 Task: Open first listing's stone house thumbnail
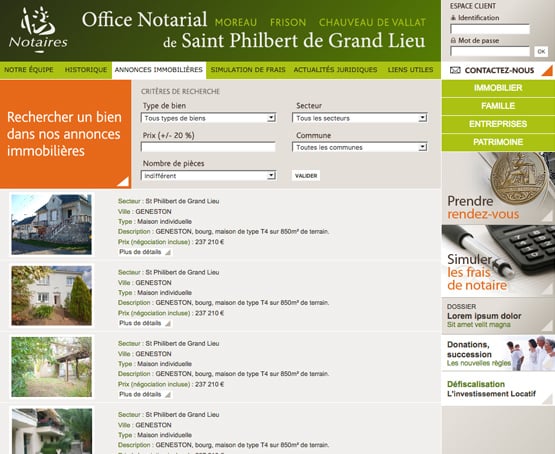tap(51, 224)
